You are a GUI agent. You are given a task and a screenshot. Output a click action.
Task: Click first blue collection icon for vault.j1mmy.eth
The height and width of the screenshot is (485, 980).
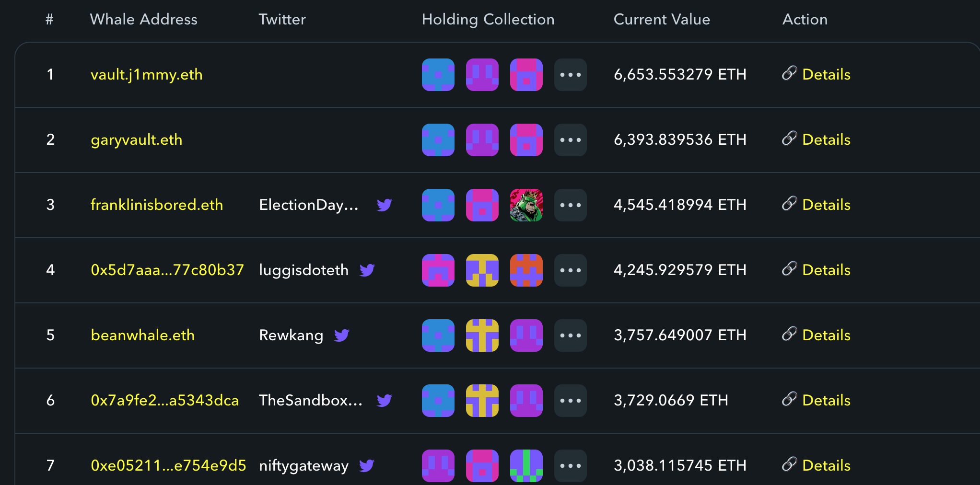[x=438, y=75]
